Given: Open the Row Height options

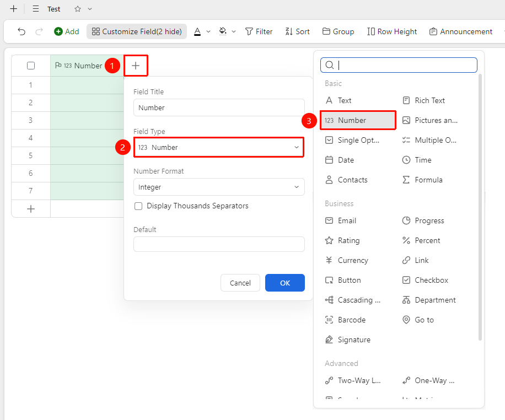Looking at the screenshot, I should pos(392,31).
